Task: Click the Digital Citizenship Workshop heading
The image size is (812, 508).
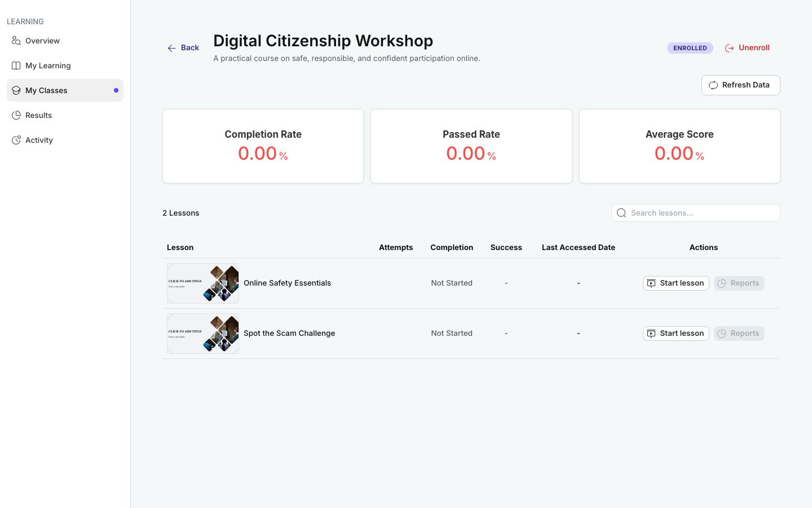Action: [323, 41]
